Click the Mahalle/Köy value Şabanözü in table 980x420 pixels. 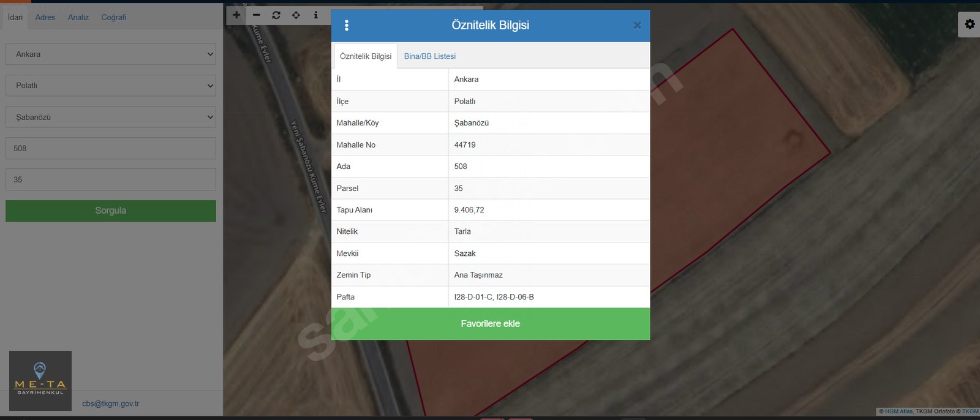coord(472,123)
